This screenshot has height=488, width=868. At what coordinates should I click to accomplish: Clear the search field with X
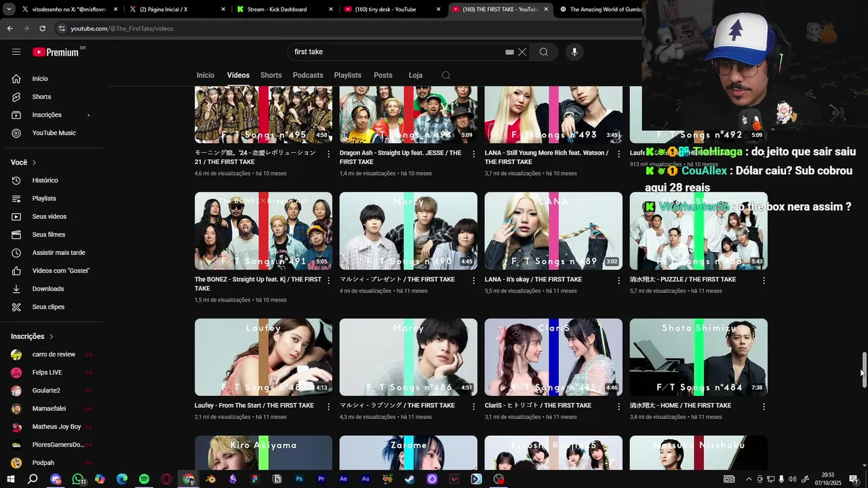[x=522, y=52]
